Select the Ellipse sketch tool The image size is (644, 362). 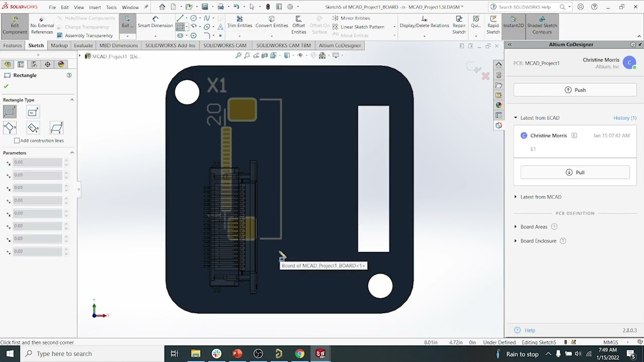pos(207,27)
